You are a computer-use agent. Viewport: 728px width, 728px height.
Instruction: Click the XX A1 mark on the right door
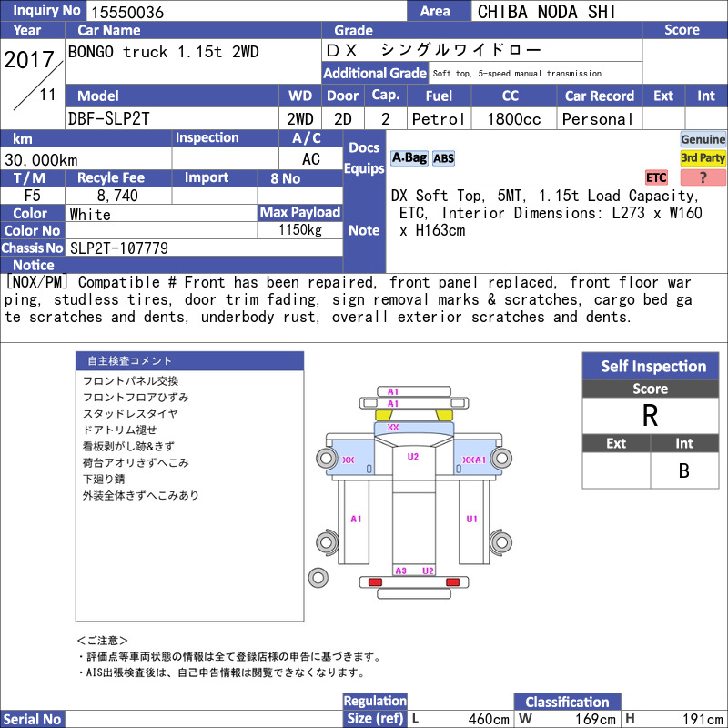(x=474, y=460)
